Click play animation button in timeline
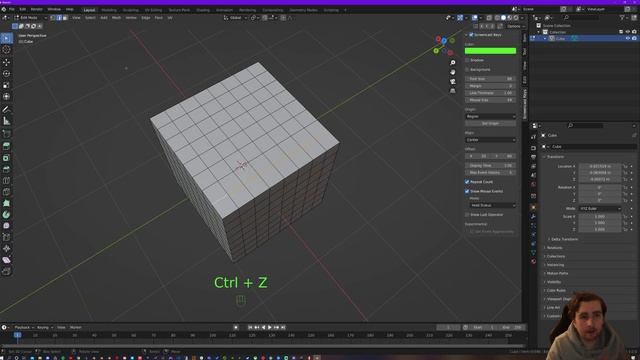Viewport: 640px width, 360px height. [x=270, y=327]
